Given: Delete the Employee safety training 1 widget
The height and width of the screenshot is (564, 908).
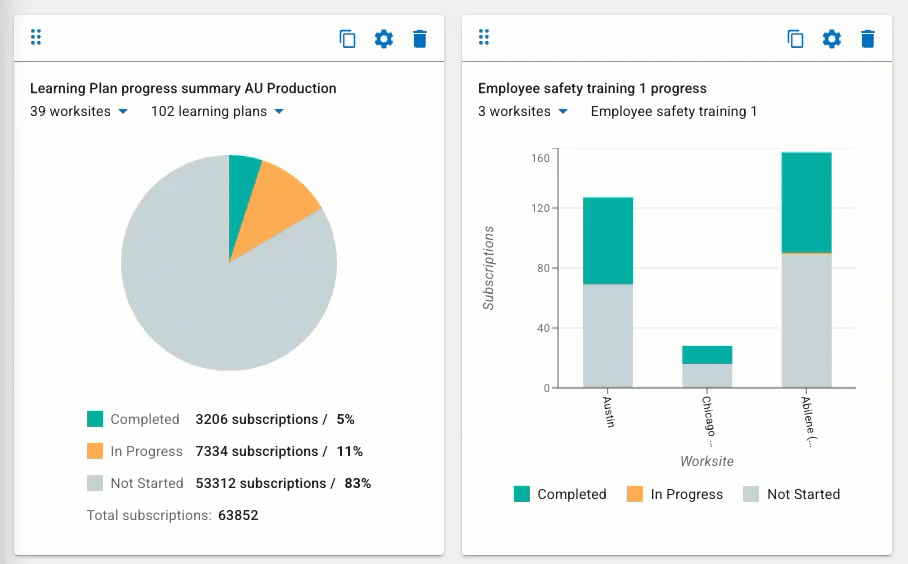Looking at the screenshot, I should pyautogui.click(x=867, y=39).
